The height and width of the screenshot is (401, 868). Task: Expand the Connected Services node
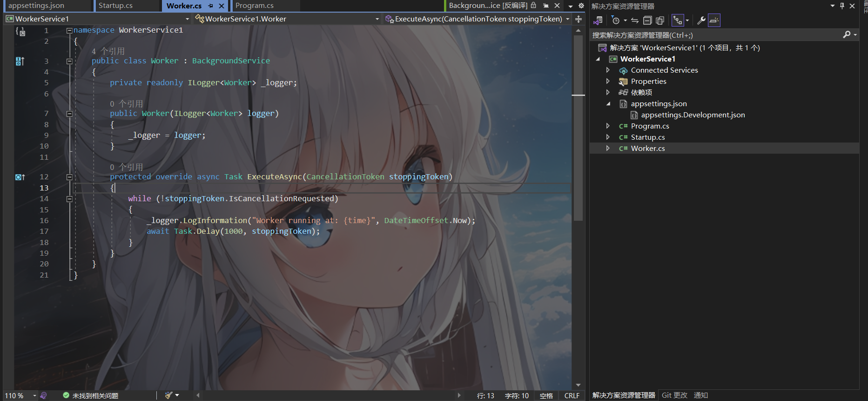[x=608, y=70]
